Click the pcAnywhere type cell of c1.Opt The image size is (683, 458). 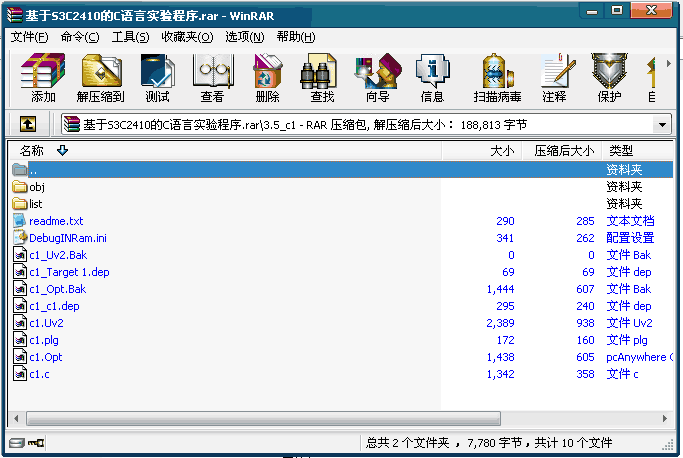pos(639,357)
